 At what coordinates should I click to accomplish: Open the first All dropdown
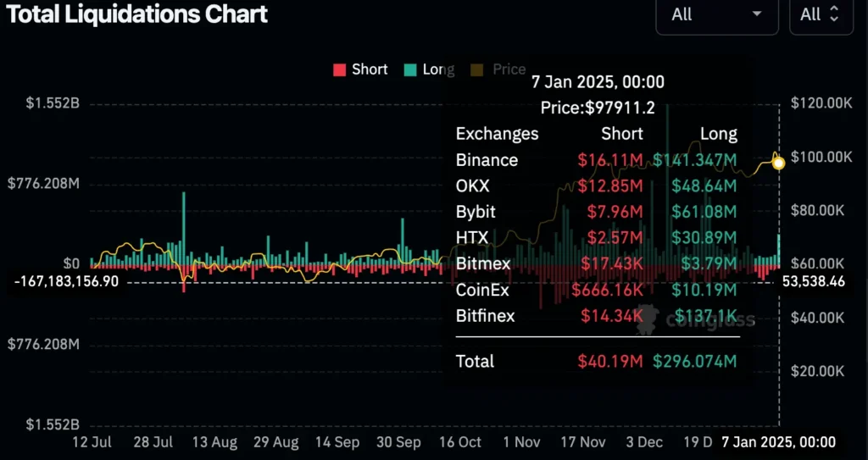[717, 15]
